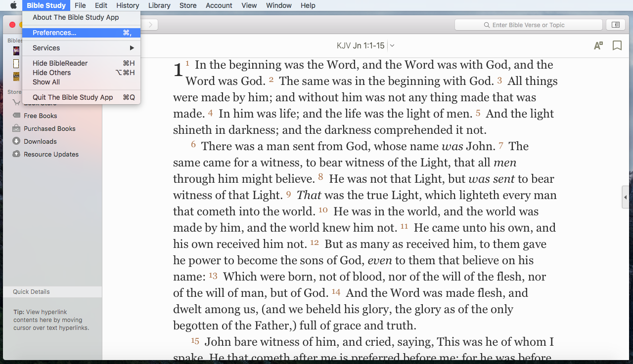Screen dimensions: 633x364
Task: Click verse number 10
Action: tap(323, 210)
